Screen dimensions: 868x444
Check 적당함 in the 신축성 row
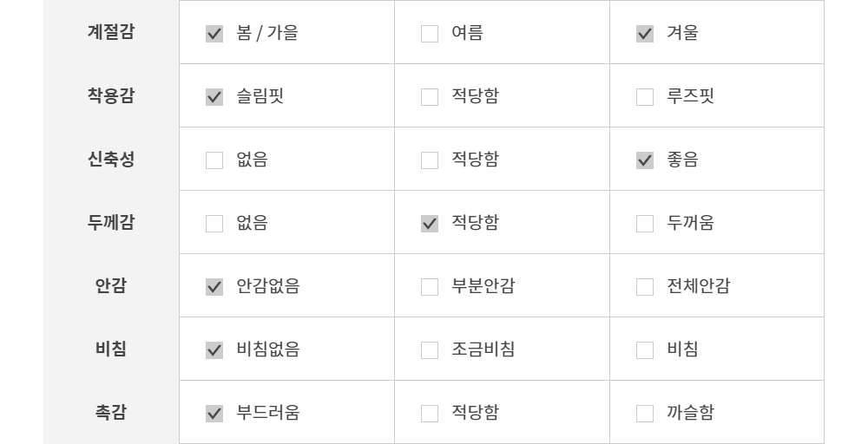tap(430, 160)
